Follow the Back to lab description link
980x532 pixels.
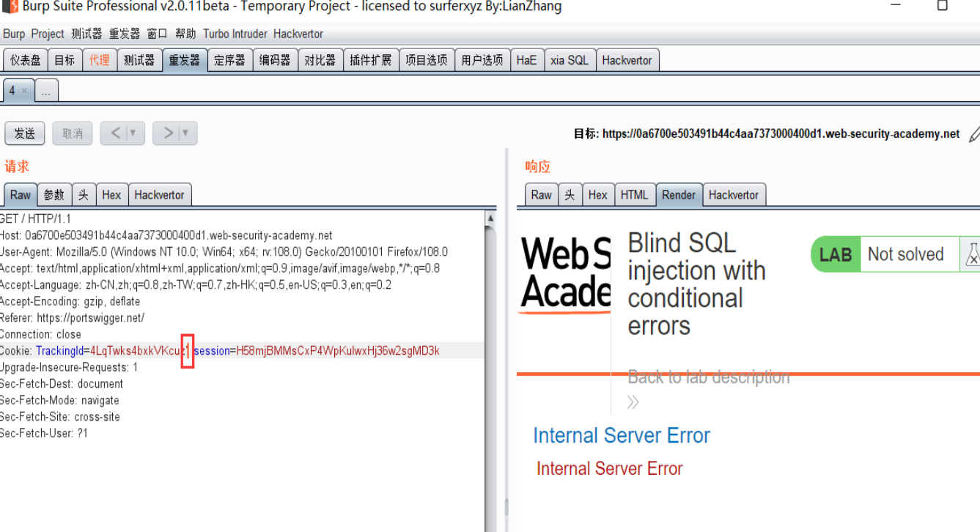pyautogui.click(x=709, y=377)
